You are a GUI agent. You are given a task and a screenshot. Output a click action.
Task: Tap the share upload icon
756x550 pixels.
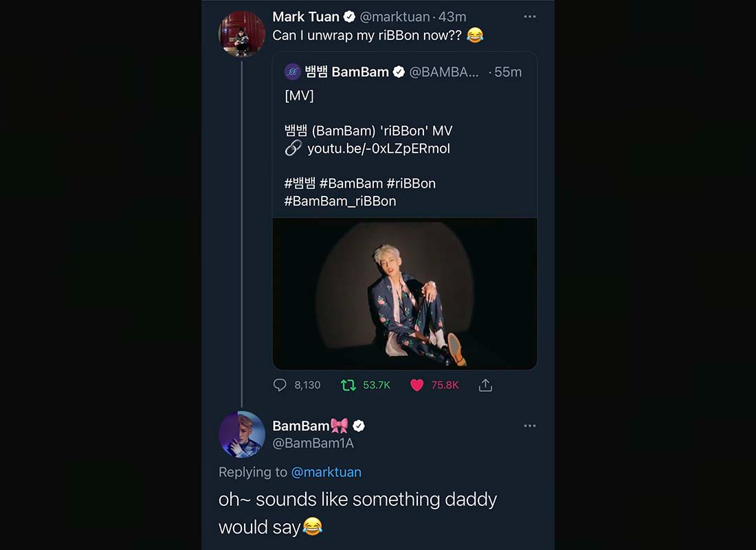[x=485, y=385]
